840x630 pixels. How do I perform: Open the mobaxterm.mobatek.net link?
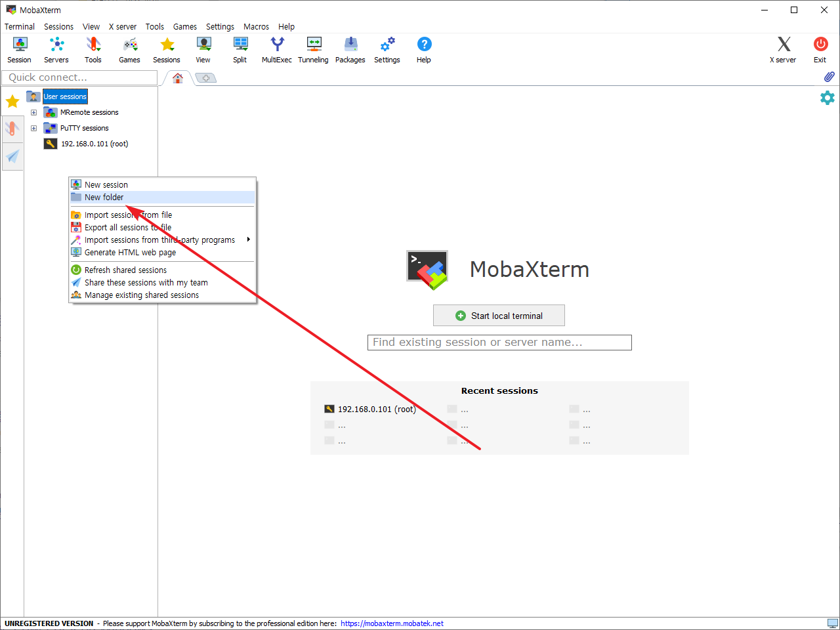[x=392, y=623]
